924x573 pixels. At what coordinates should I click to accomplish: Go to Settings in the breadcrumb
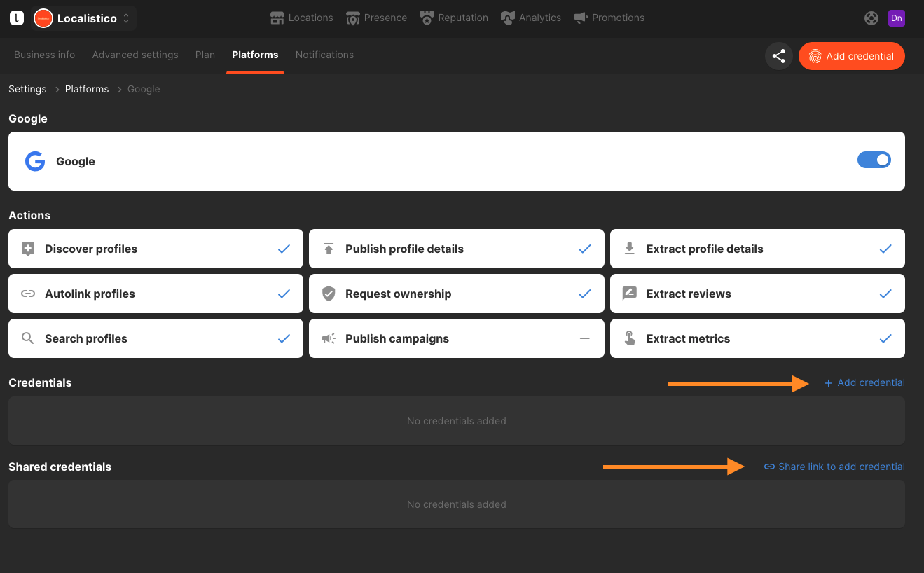point(27,89)
